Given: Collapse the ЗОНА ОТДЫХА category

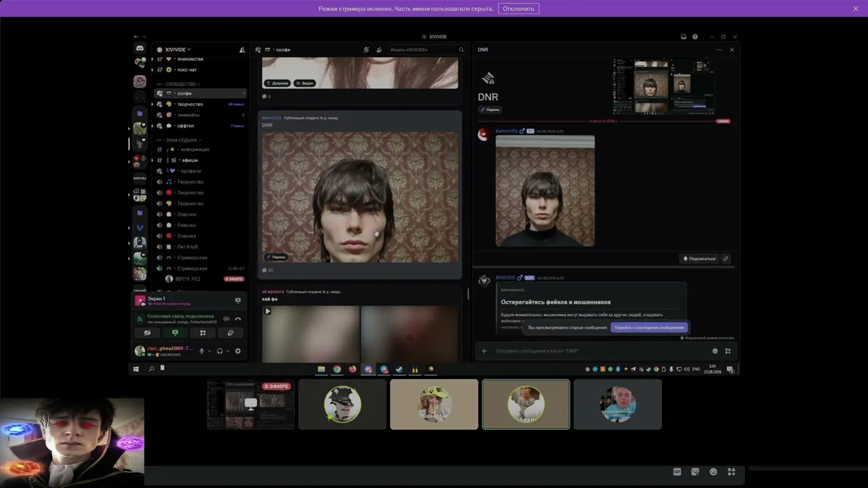Looking at the screenshot, I should (x=181, y=140).
